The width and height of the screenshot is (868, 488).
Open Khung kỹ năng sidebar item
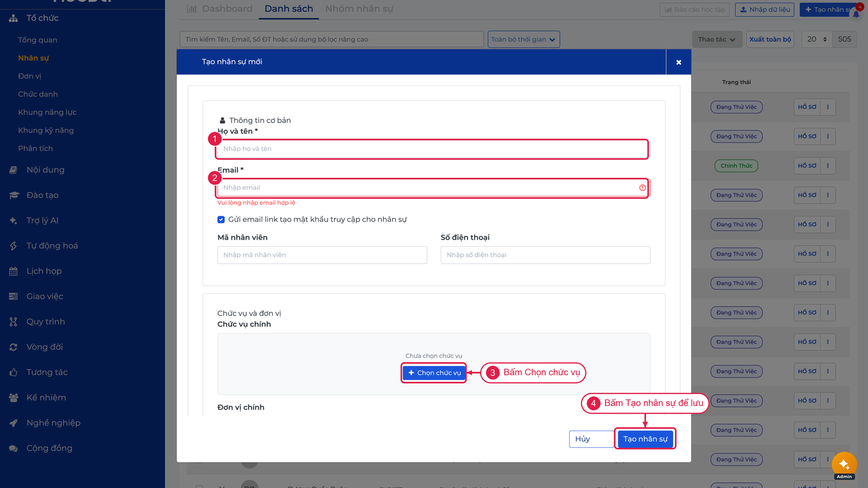[46, 130]
